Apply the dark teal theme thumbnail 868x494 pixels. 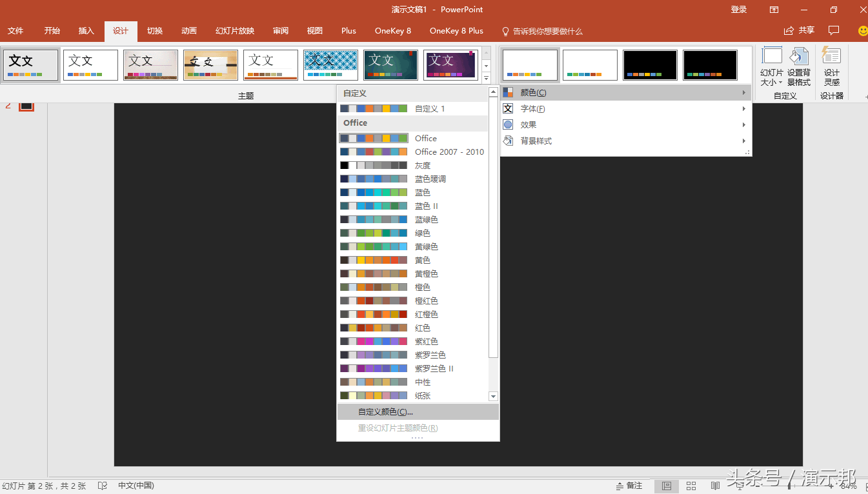[390, 65]
